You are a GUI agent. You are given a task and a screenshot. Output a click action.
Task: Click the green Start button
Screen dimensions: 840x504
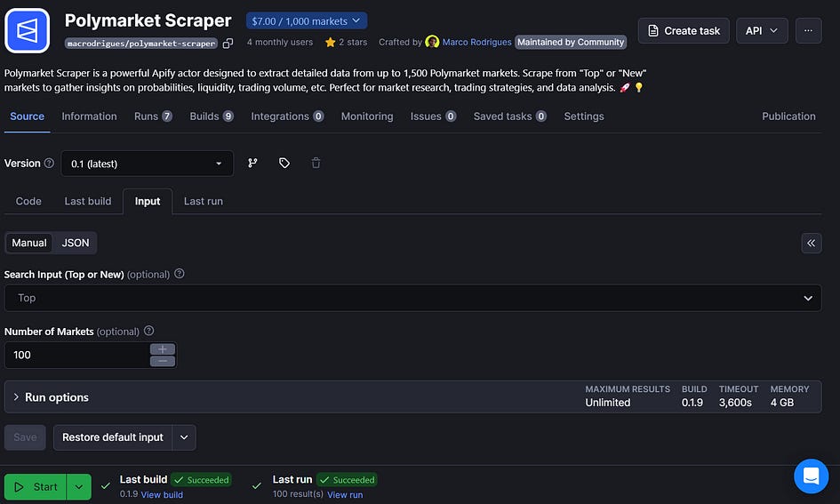[36, 487]
